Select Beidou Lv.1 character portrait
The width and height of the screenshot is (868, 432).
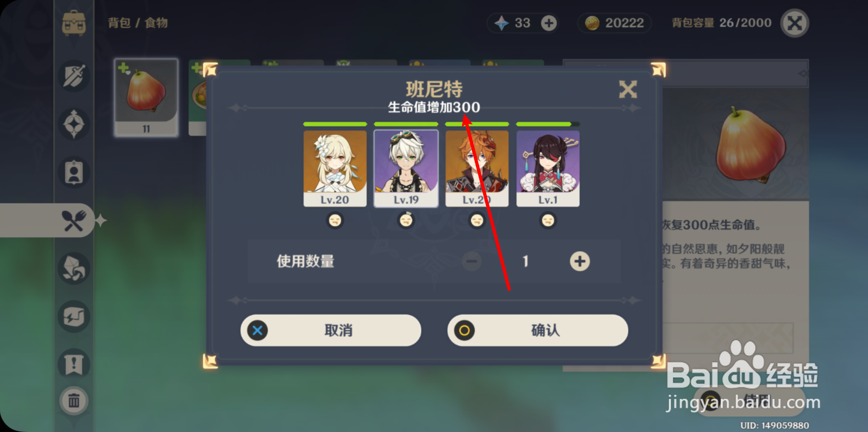(x=548, y=169)
